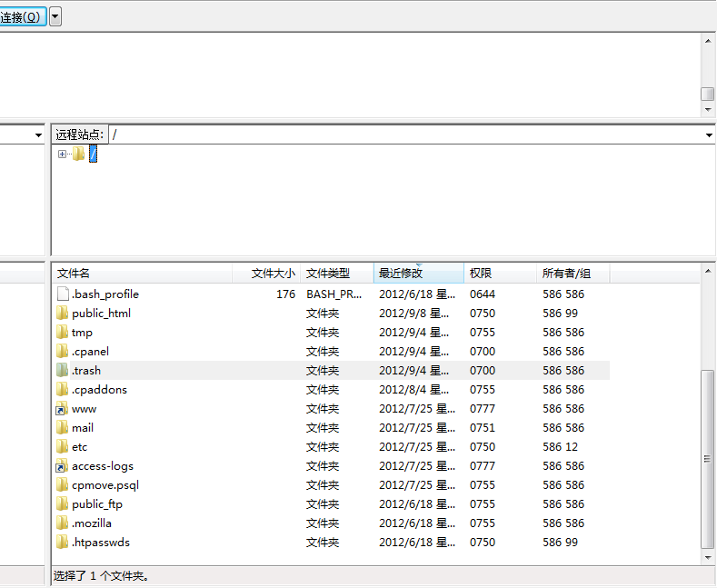Viewport: 717px width, 588px height.
Task: Open the local site path dropdown arrow
Action: pyautogui.click(x=38, y=135)
